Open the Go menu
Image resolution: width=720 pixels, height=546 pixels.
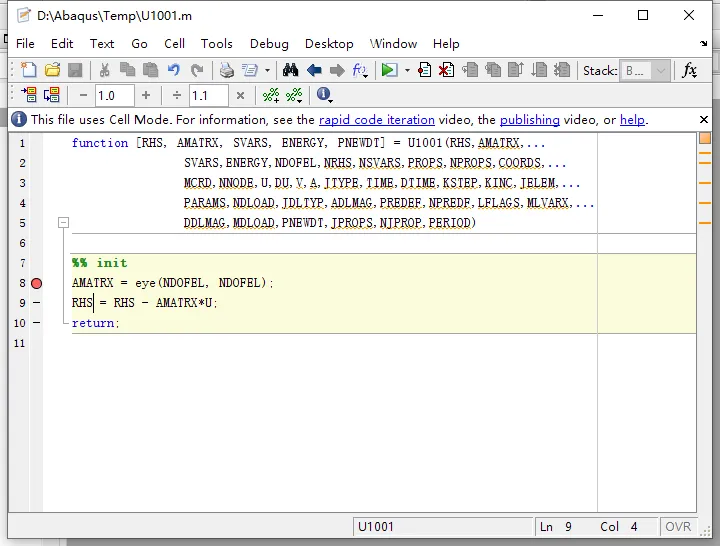point(139,44)
